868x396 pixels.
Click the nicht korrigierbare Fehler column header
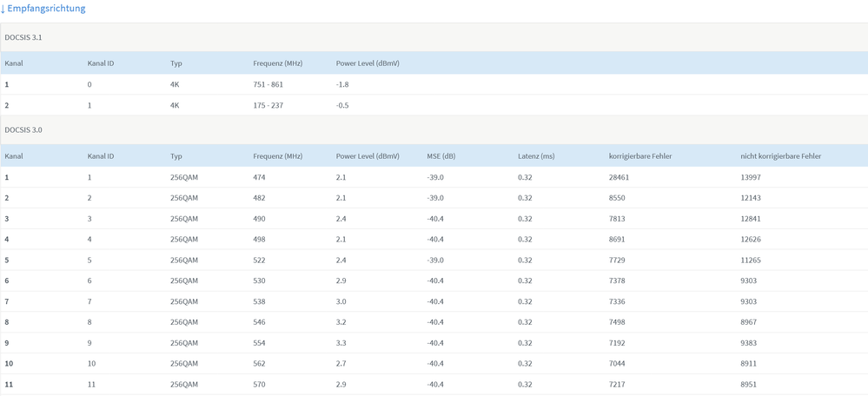[780, 156]
